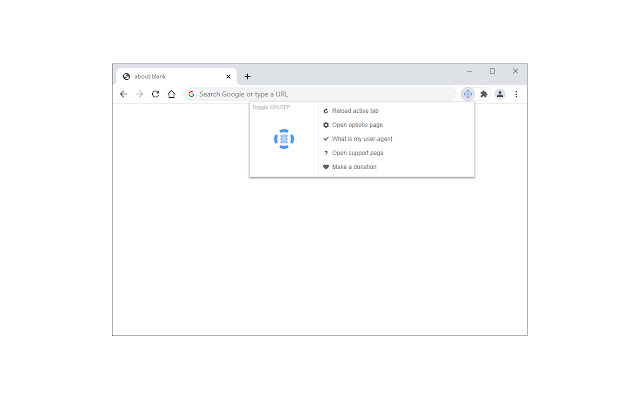Open the home page icon
This screenshot has height=400, width=640.
pos(171,94)
